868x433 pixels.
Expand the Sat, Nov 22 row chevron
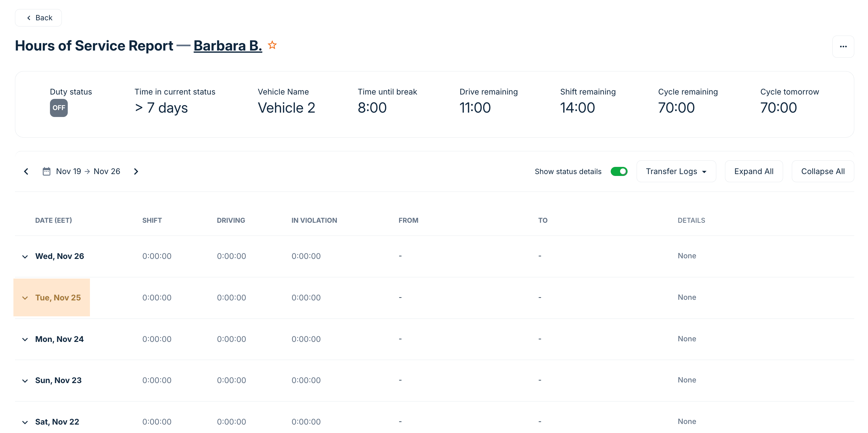pos(25,422)
